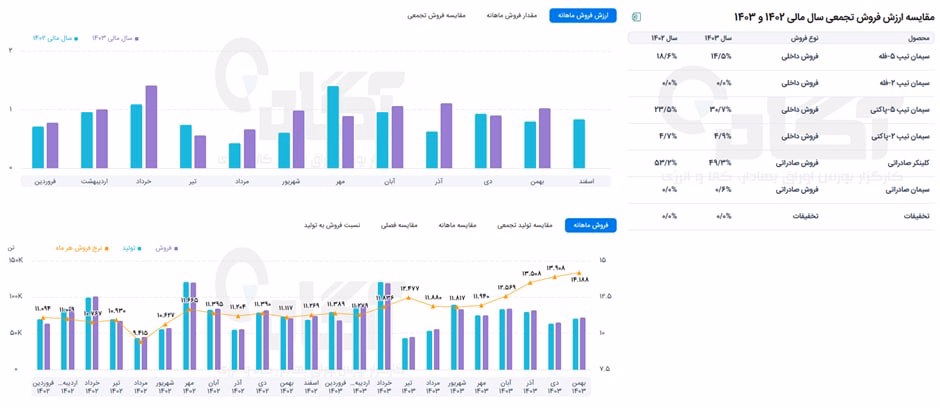Switch to the ارزش فروش ماهانه tab

click(583, 16)
